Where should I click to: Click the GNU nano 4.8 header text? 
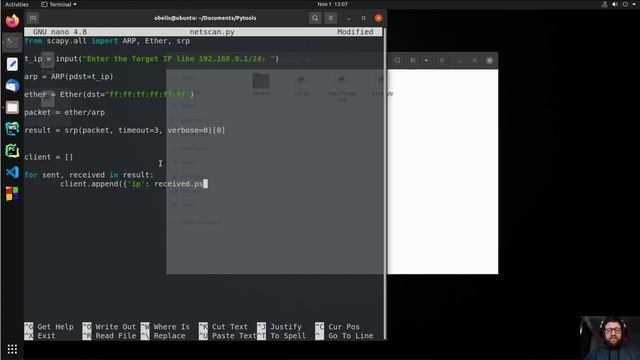tap(60, 32)
